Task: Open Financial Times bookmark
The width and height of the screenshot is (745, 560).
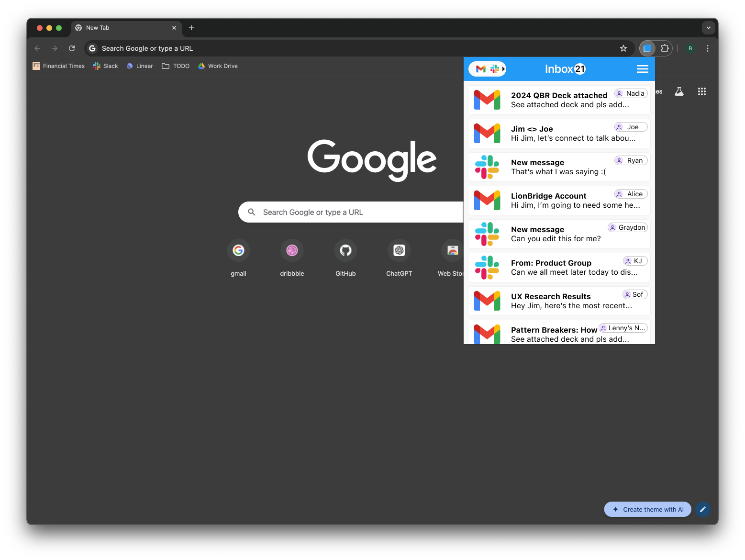Action: (58, 66)
